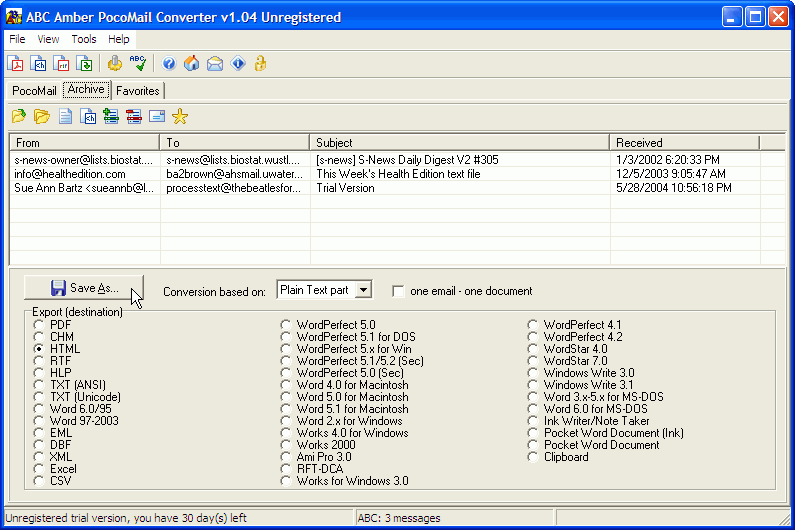Choose Windows Write 3.1 format
Viewport: 795px width, 530px height.
[532, 385]
